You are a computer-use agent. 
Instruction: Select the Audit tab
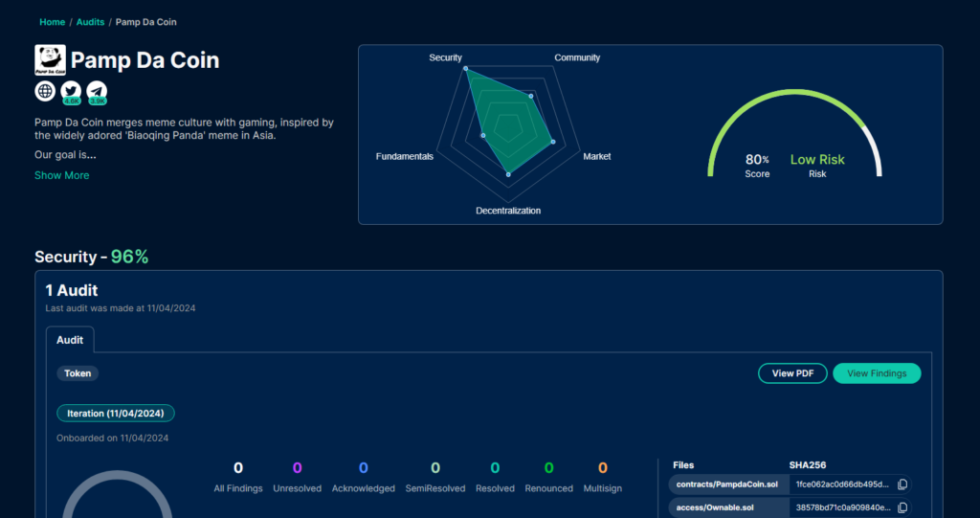69,340
